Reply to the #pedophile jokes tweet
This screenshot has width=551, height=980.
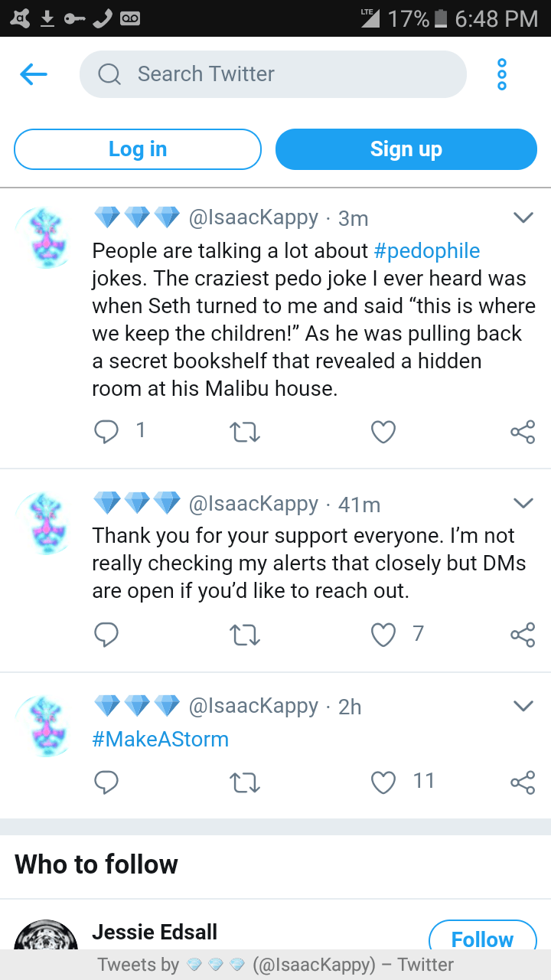tap(106, 433)
